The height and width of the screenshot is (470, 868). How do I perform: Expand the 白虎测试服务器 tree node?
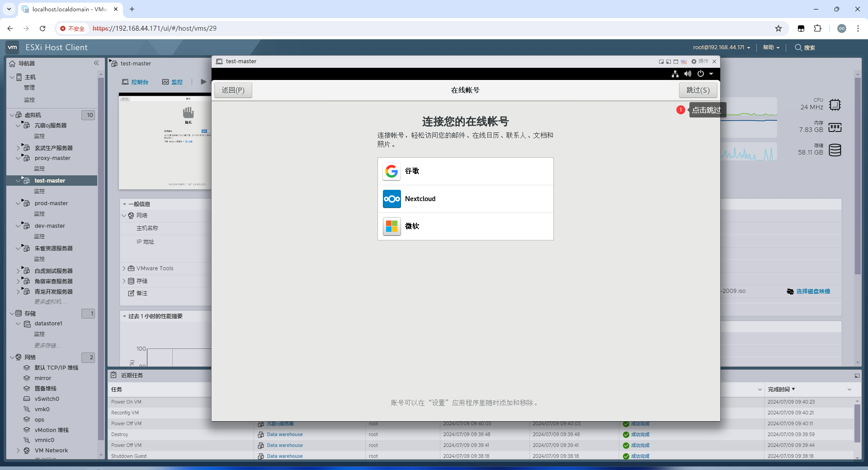pos(18,271)
